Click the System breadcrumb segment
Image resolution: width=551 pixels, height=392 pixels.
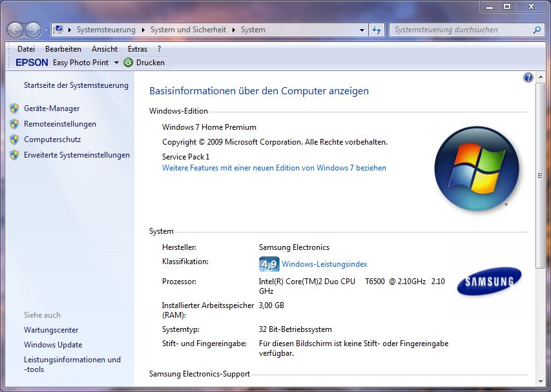(253, 30)
